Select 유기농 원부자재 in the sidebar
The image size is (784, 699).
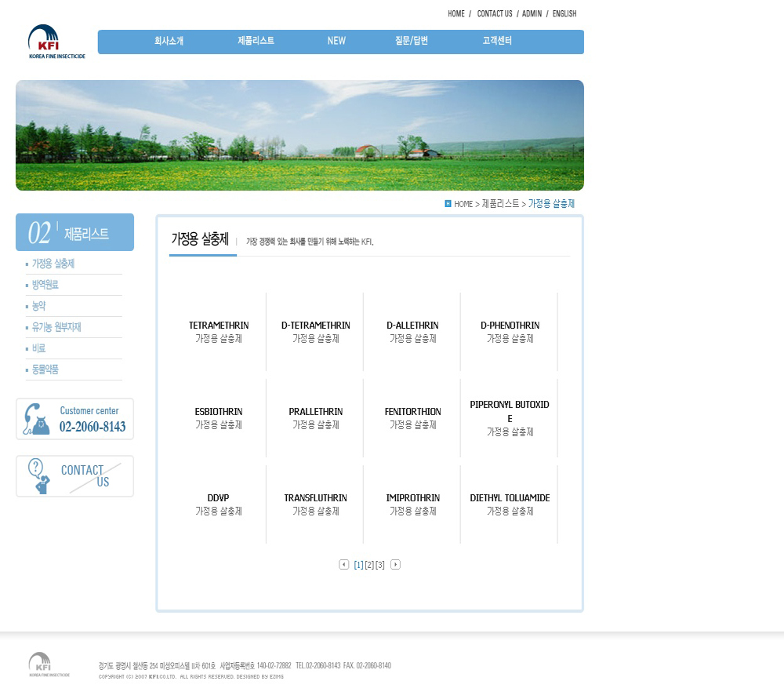click(56, 327)
